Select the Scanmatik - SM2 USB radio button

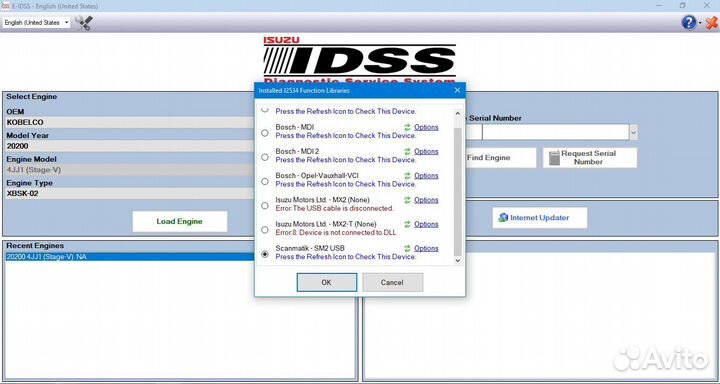pyautogui.click(x=264, y=254)
